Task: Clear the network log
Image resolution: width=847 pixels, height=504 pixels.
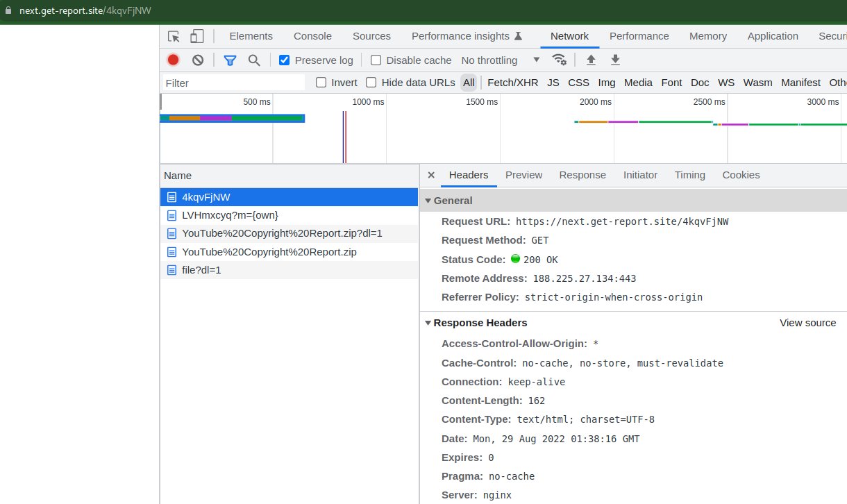Action: click(198, 60)
